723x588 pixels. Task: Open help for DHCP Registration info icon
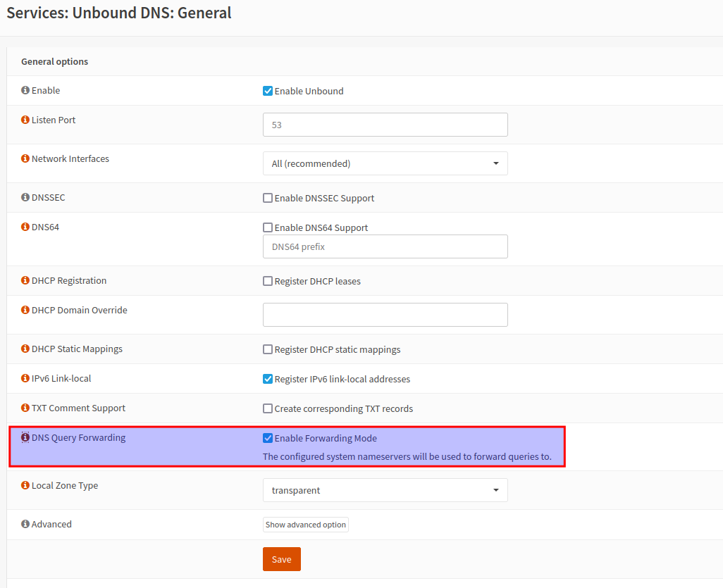[x=25, y=281]
